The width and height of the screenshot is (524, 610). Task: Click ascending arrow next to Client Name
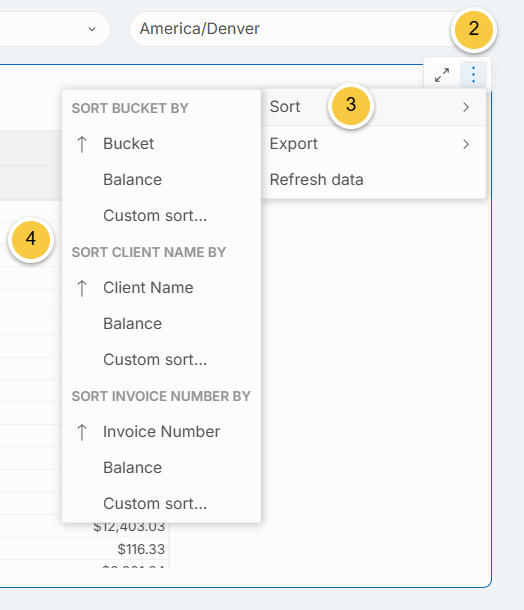coord(82,288)
